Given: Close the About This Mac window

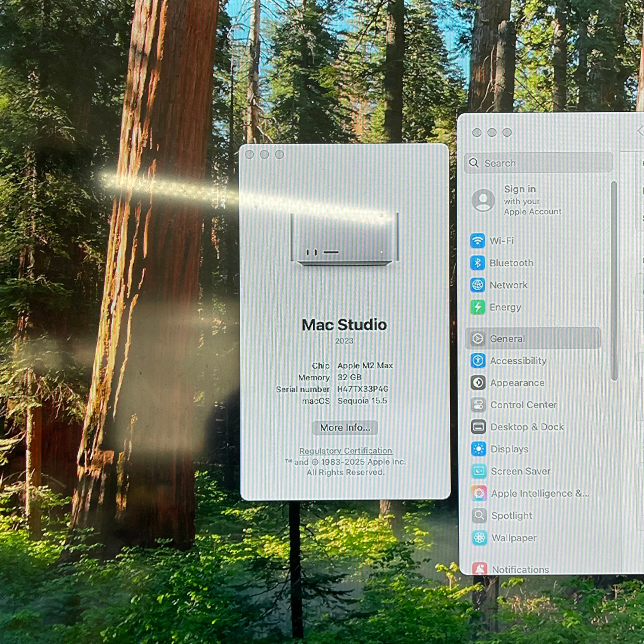Looking at the screenshot, I should (x=249, y=154).
